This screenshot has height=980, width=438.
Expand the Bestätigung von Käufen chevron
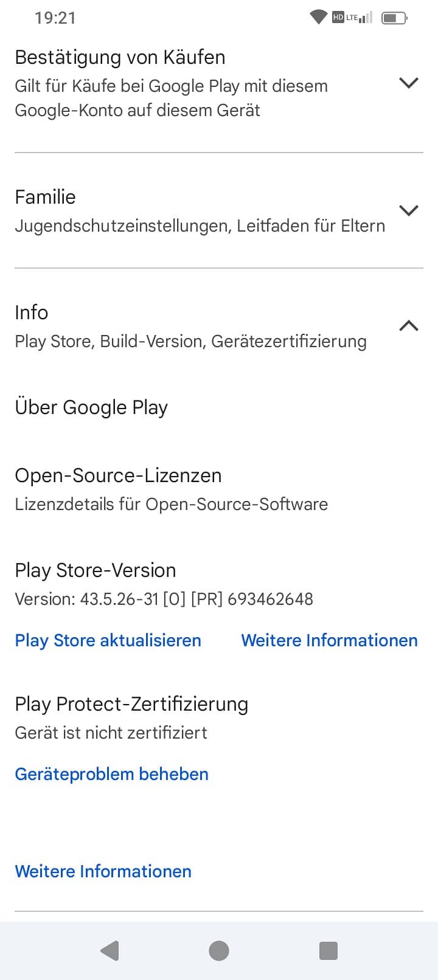408,83
